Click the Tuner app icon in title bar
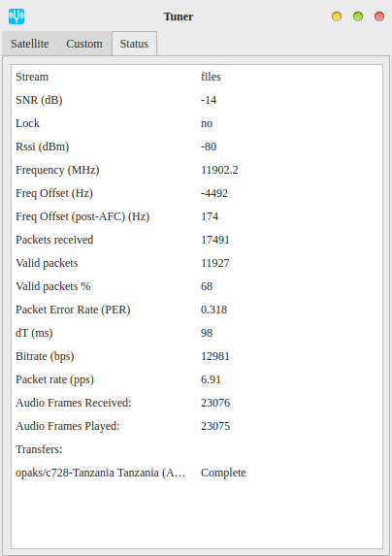This screenshot has height=556, width=392. (16, 16)
